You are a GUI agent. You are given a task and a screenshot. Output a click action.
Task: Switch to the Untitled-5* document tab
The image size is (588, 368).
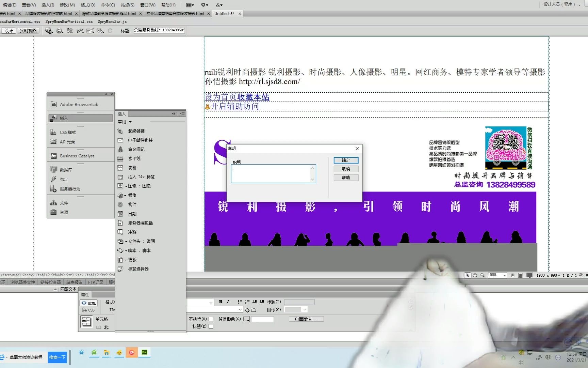[x=224, y=14]
